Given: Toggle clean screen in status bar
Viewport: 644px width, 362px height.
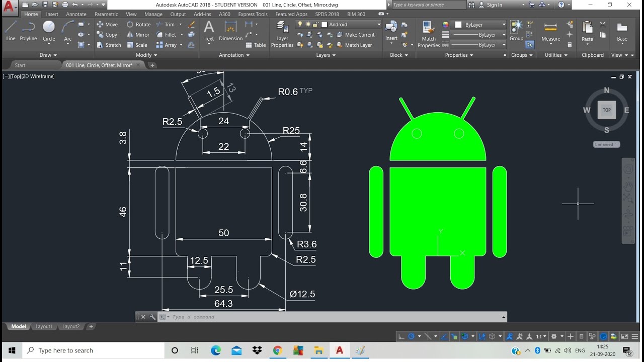Looking at the screenshot, I should (x=625, y=337).
